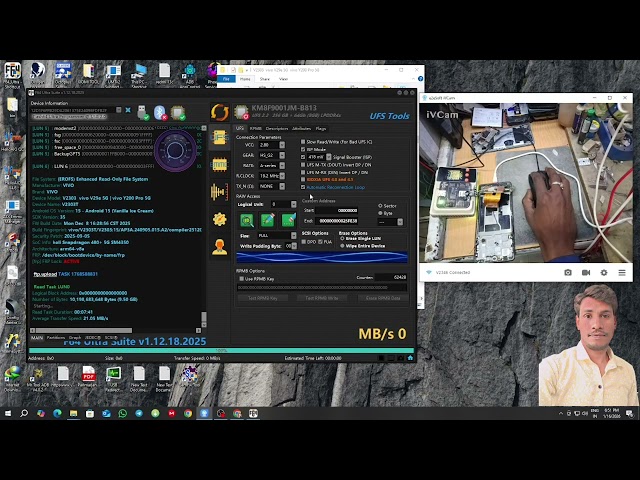Click the teal progress bar
The width and height of the screenshot is (640, 480).
(221, 351)
